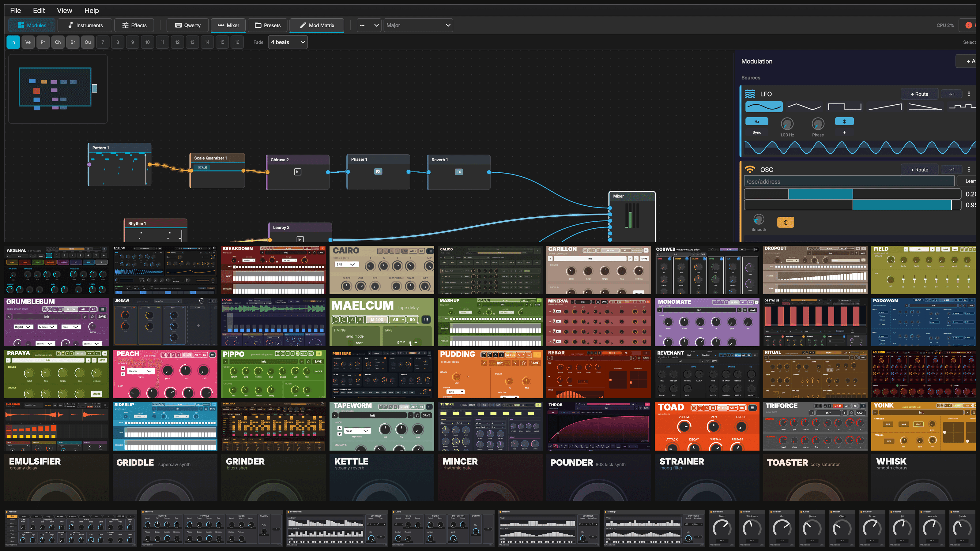Open the Major scale dropdown
This screenshot has height=551, width=980.
click(418, 25)
